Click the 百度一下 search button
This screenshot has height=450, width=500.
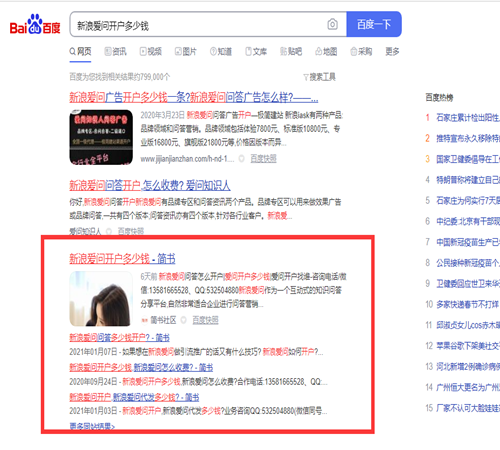(374, 24)
